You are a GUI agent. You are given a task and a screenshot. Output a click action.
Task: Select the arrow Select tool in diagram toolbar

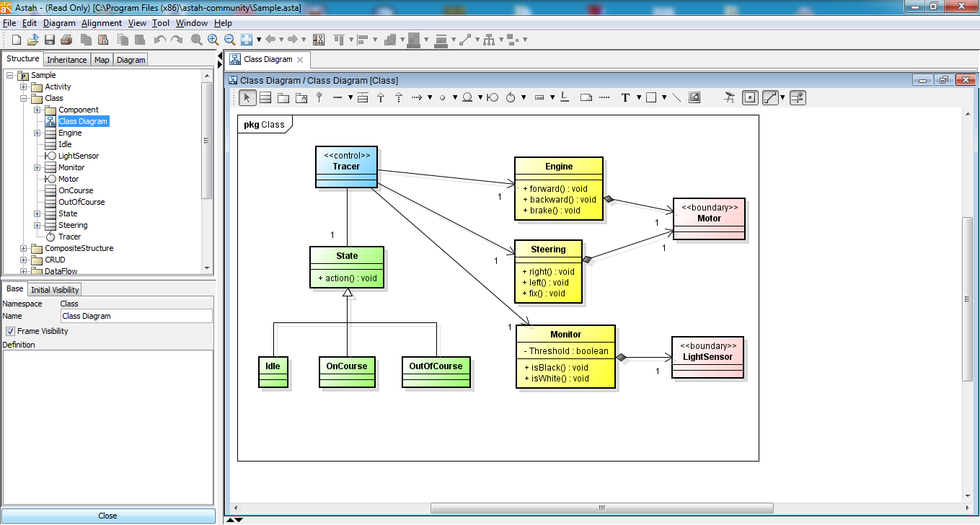coord(247,97)
